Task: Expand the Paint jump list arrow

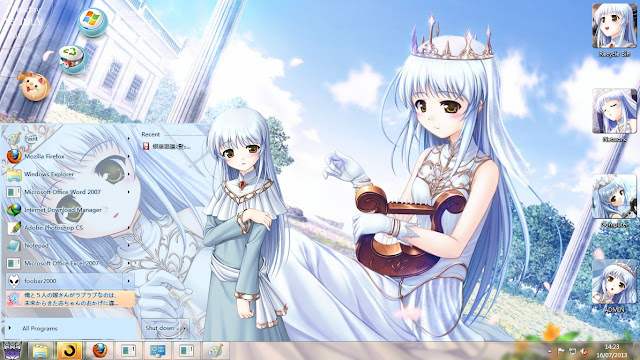Action: tap(129, 138)
